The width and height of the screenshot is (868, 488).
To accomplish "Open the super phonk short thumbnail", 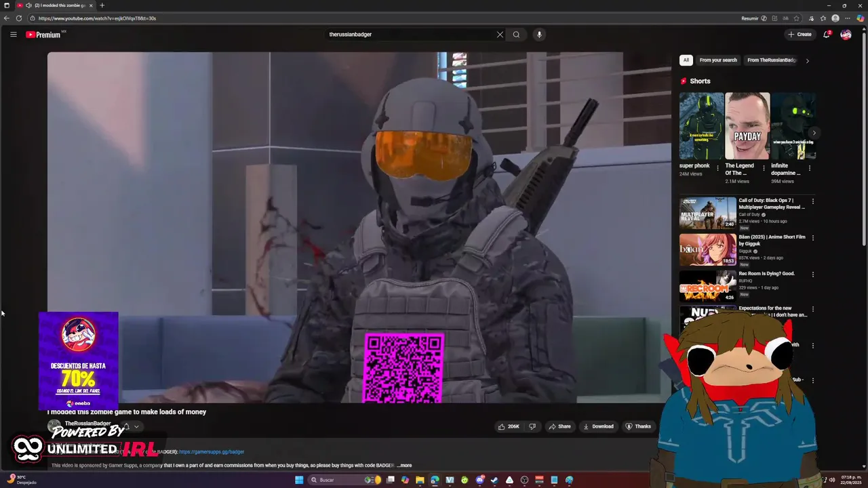I will click(701, 125).
